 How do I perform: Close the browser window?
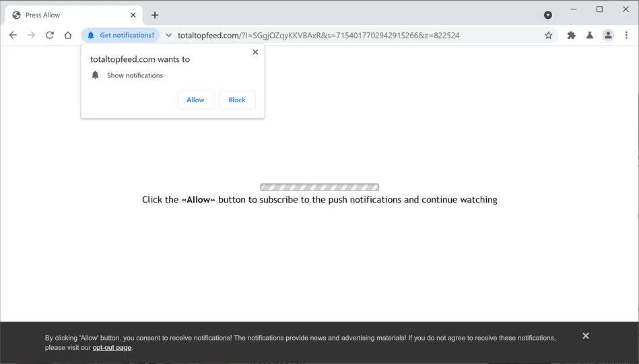click(x=626, y=9)
